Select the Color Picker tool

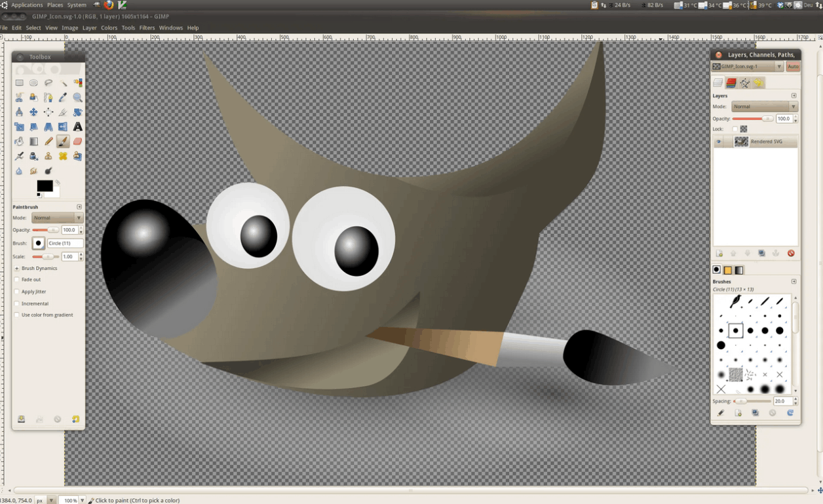[x=63, y=97]
